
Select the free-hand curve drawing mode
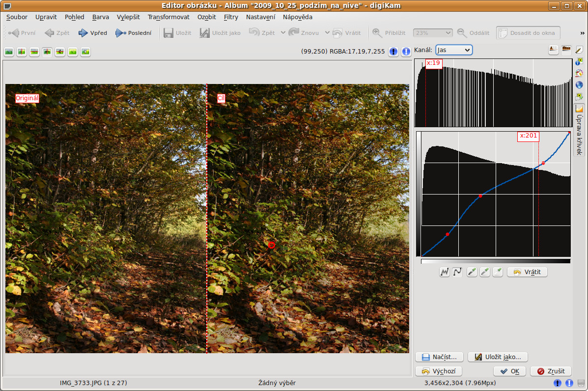445,272
